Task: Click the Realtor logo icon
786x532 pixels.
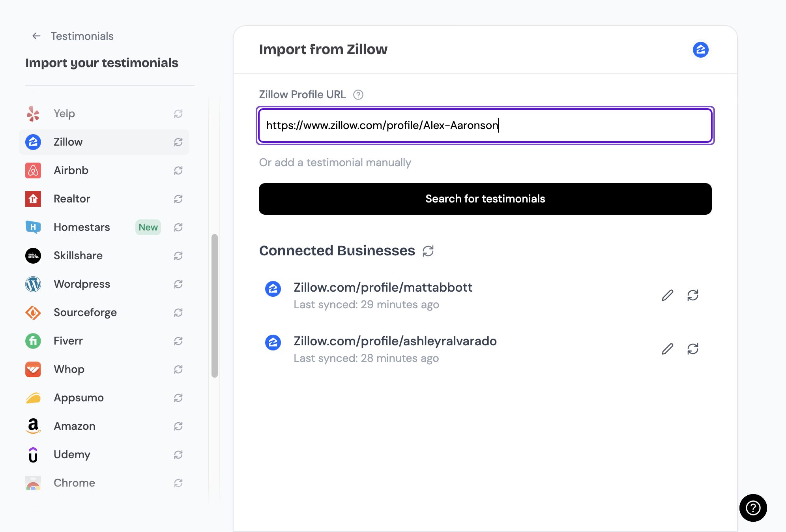Action: [x=33, y=199]
